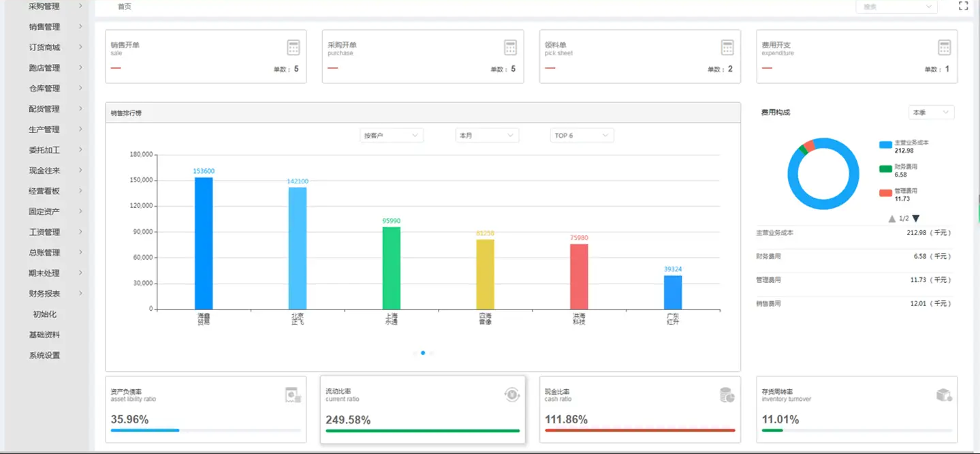Click the 153600 blue bar for 海鑫贸易
Viewport: 980px width, 454px height.
[204, 243]
